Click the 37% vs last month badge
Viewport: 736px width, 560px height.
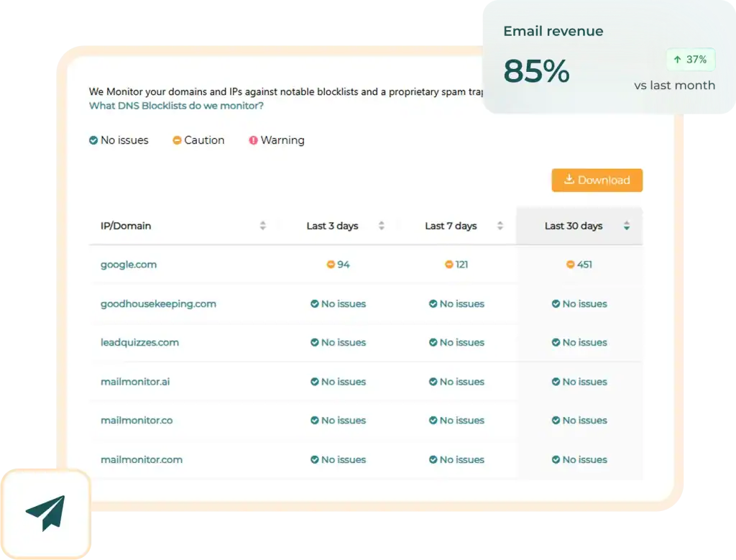point(690,60)
